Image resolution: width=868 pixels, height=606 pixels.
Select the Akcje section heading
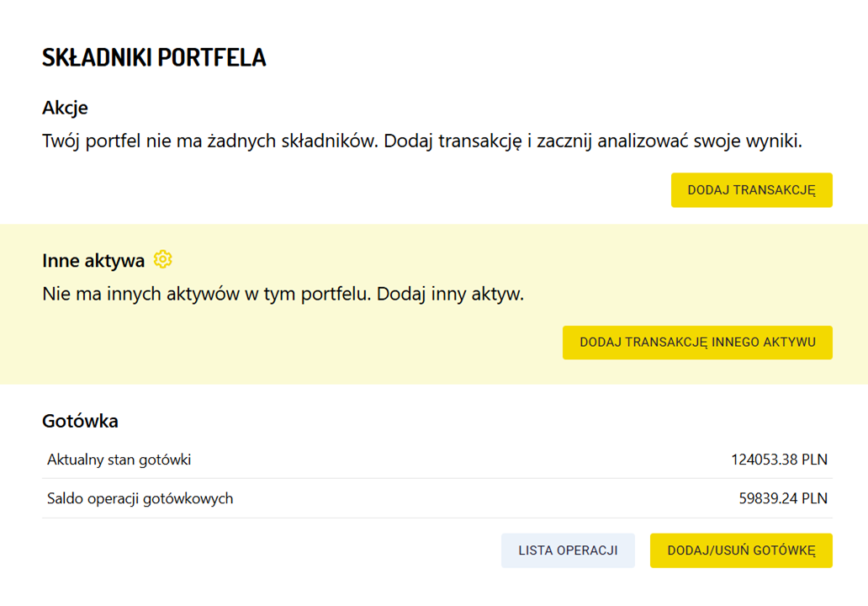(65, 108)
